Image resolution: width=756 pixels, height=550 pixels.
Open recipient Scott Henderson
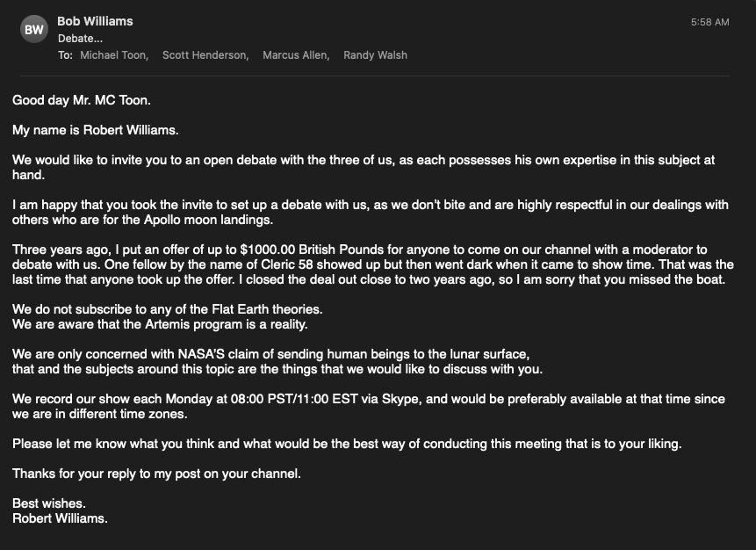click(205, 54)
